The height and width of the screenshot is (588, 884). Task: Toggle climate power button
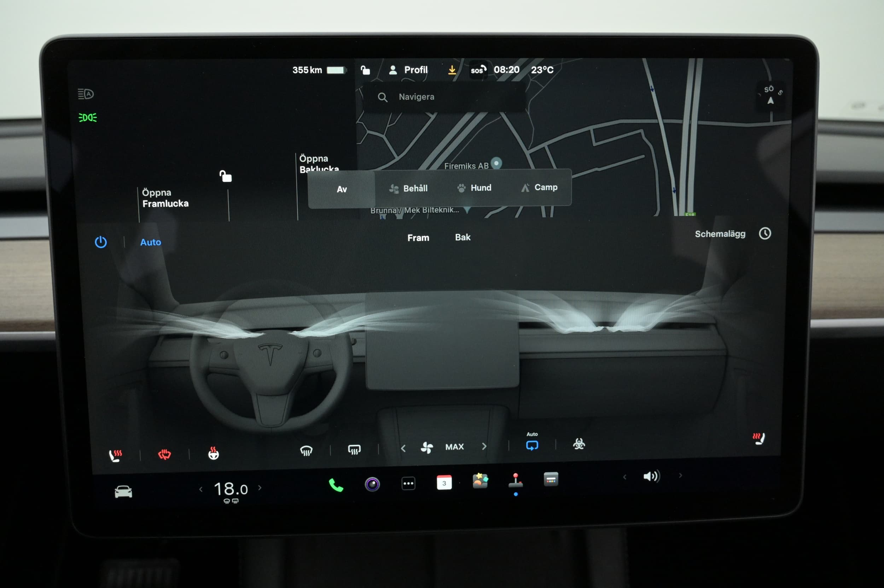(x=100, y=242)
